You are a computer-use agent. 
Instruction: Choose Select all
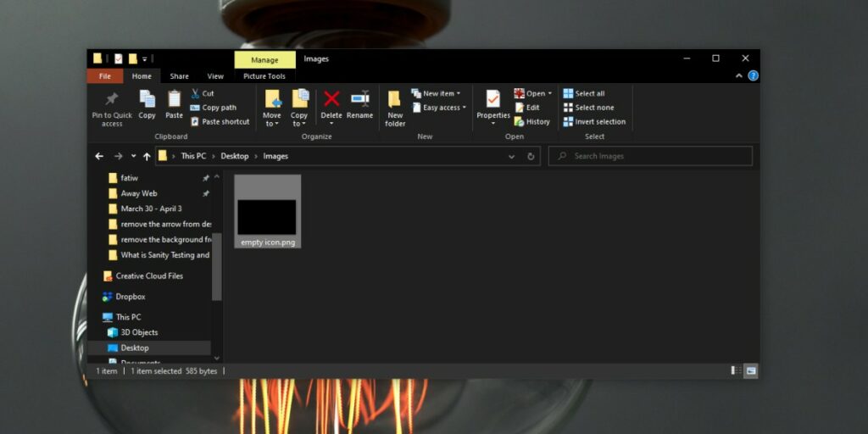pos(584,93)
